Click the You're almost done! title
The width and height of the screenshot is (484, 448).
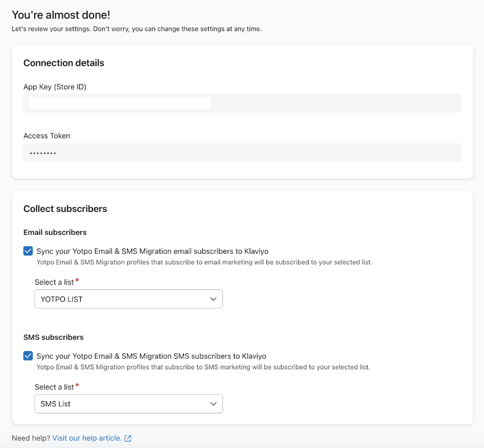[61, 15]
